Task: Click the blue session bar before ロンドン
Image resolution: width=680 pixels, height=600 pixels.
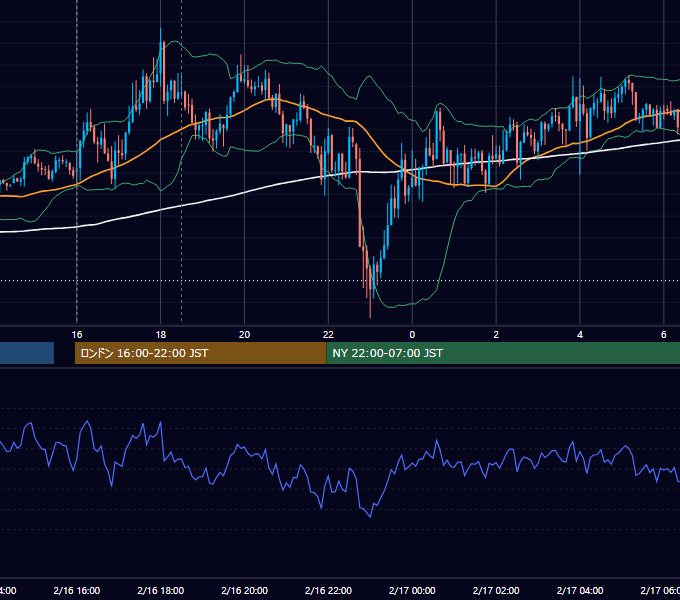Action: [x=27, y=353]
